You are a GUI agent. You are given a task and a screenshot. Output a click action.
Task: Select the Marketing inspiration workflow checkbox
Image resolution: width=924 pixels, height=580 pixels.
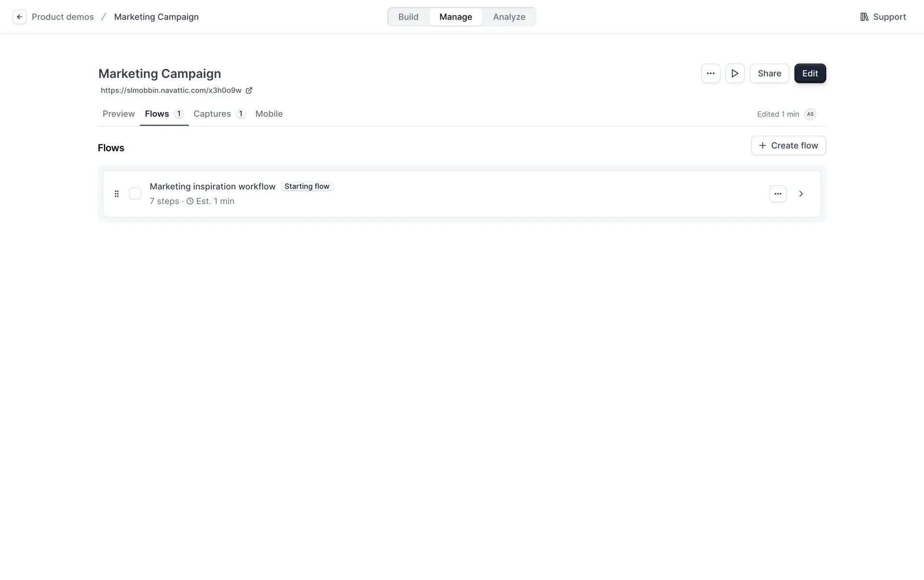[x=135, y=194]
